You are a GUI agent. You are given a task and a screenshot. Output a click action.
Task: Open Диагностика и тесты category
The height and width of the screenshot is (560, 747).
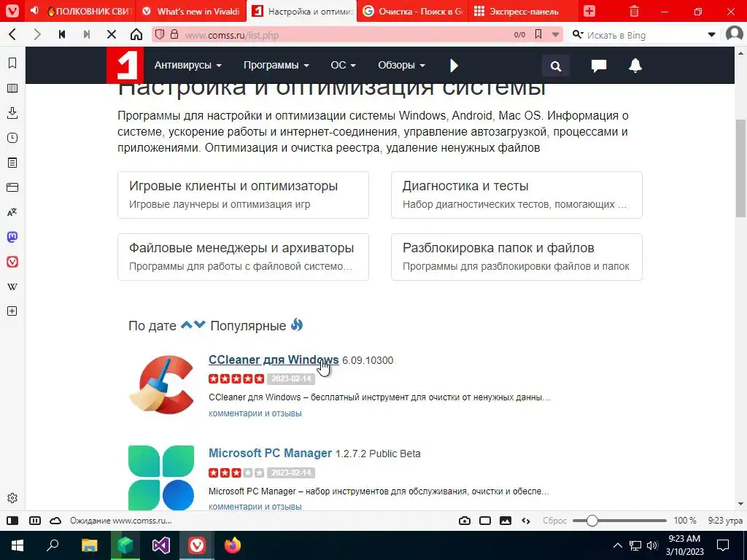[x=516, y=195]
